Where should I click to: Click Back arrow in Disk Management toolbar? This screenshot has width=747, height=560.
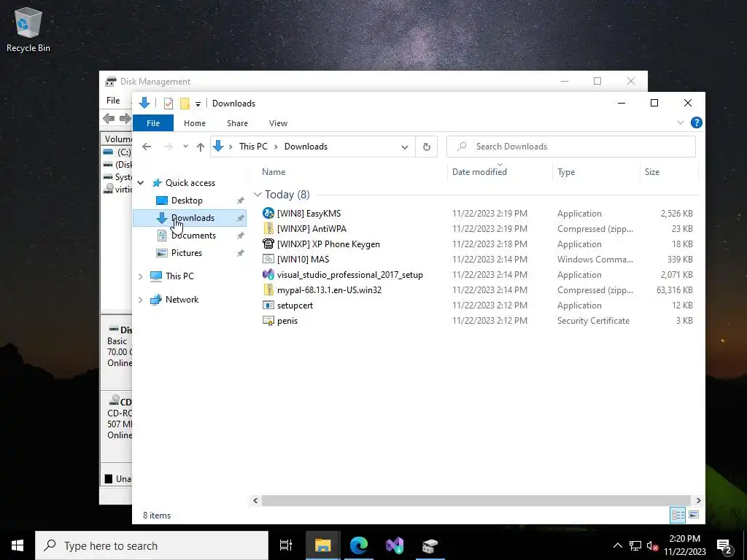click(109, 119)
